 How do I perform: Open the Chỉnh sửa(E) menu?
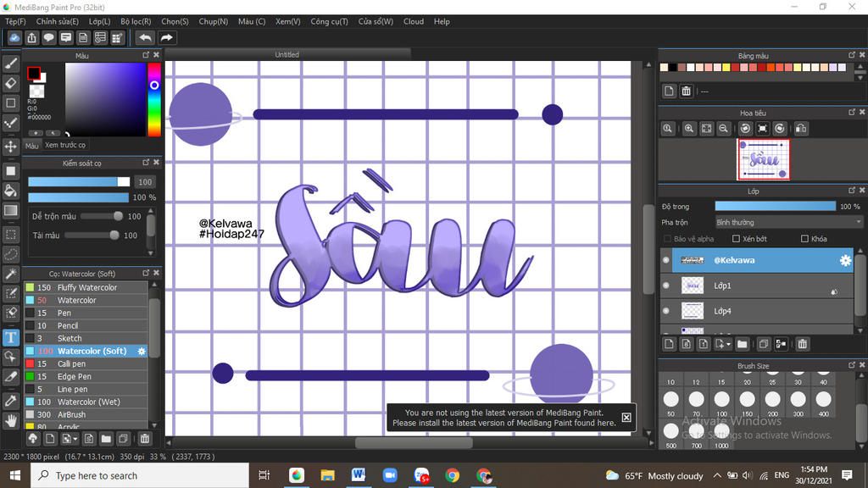tap(57, 21)
